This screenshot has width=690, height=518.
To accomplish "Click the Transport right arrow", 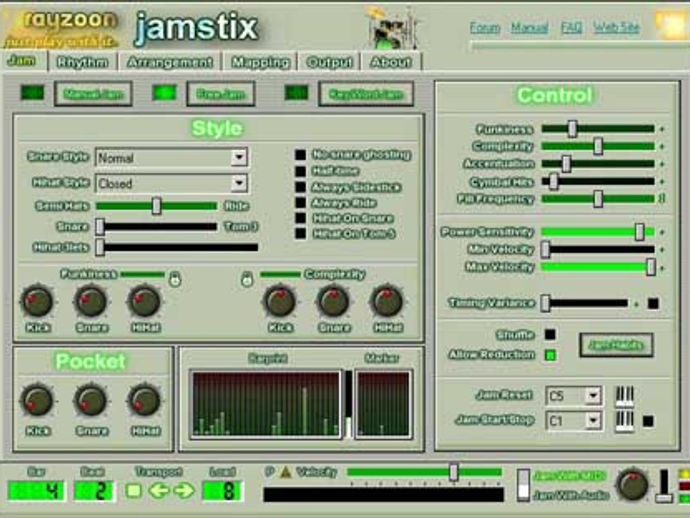I will [184, 490].
